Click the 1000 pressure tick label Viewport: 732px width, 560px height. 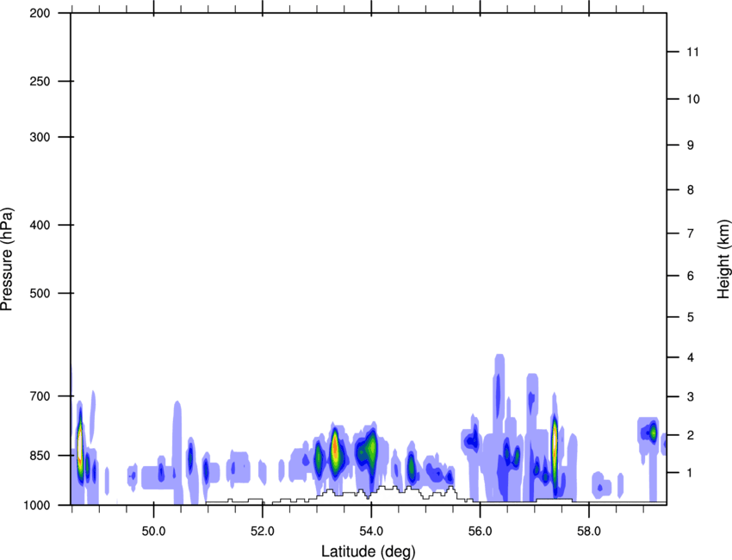[x=36, y=505]
